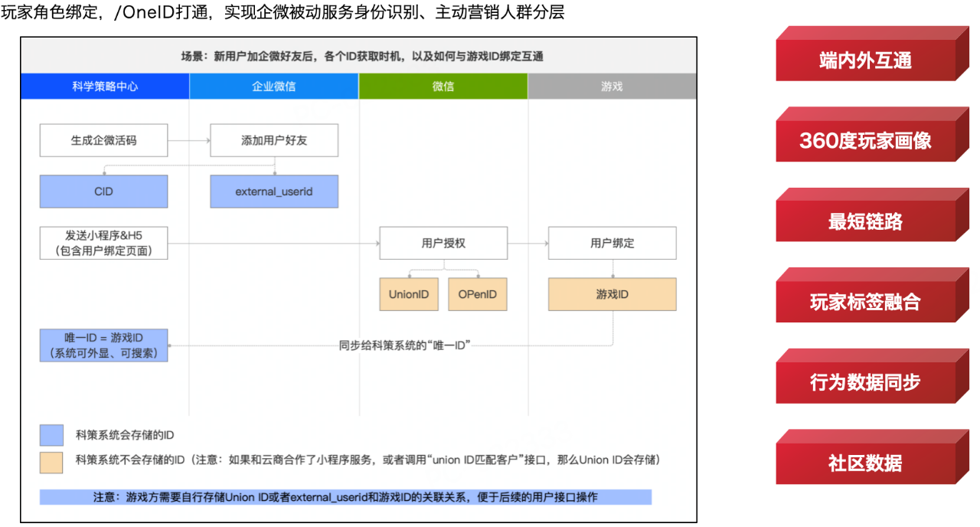Select the 企业微信 column header
Screen dimensions: 980x527
click(x=274, y=87)
